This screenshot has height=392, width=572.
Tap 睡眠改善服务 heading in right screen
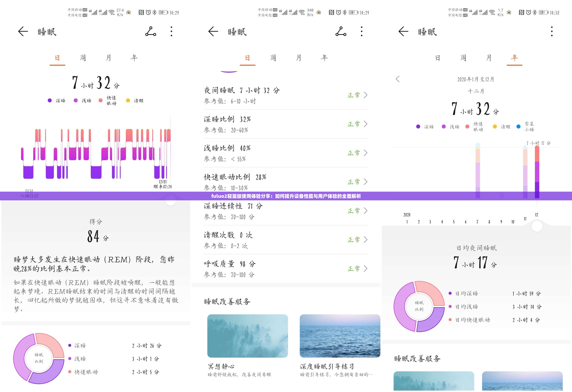tap(417, 359)
